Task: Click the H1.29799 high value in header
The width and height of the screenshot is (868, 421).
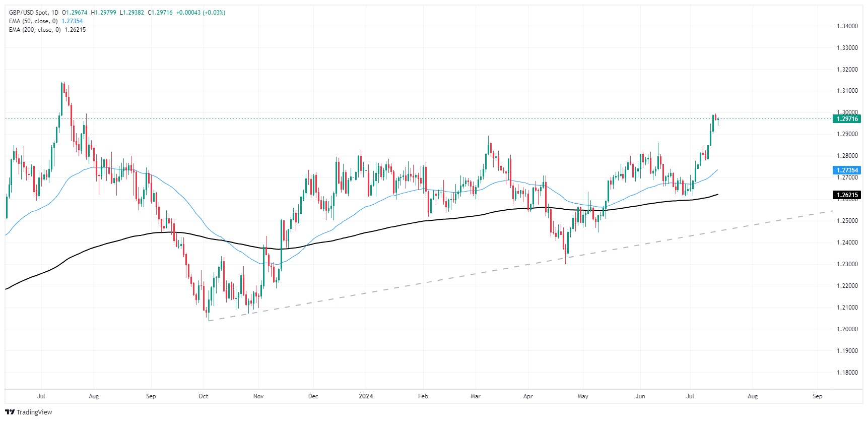Action: pos(103,13)
